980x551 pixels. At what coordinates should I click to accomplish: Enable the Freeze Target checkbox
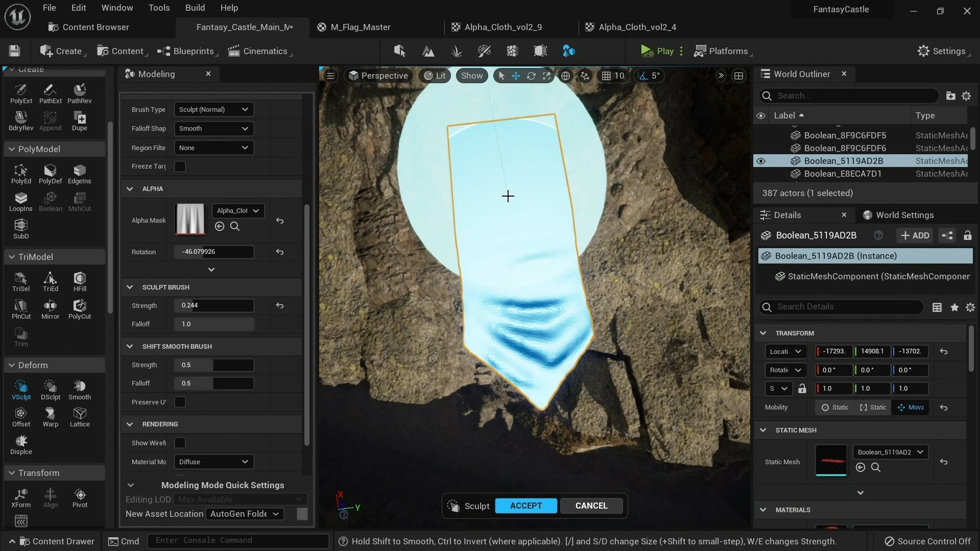[180, 166]
